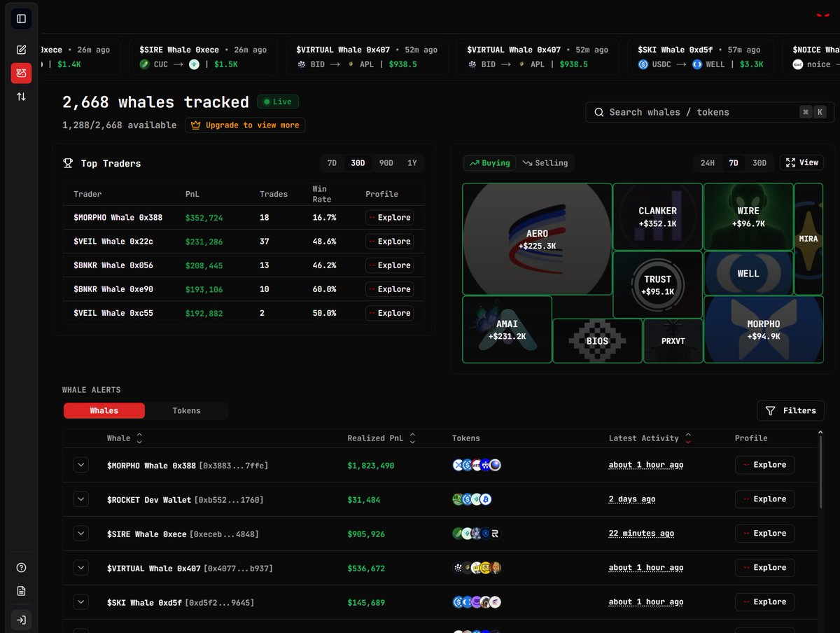Image resolution: width=840 pixels, height=633 pixels.
Task: Switch to the Whales tab
Action: (x=104, y=411)
